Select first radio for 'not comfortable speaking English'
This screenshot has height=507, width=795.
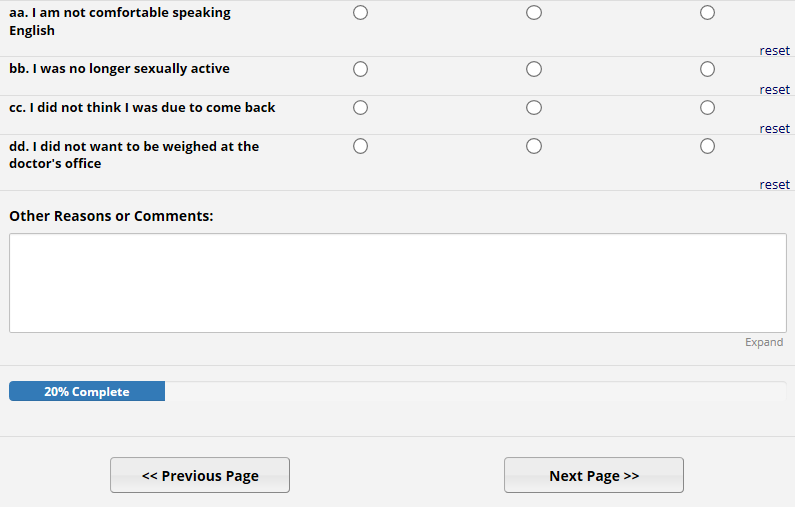pos(361,13)
